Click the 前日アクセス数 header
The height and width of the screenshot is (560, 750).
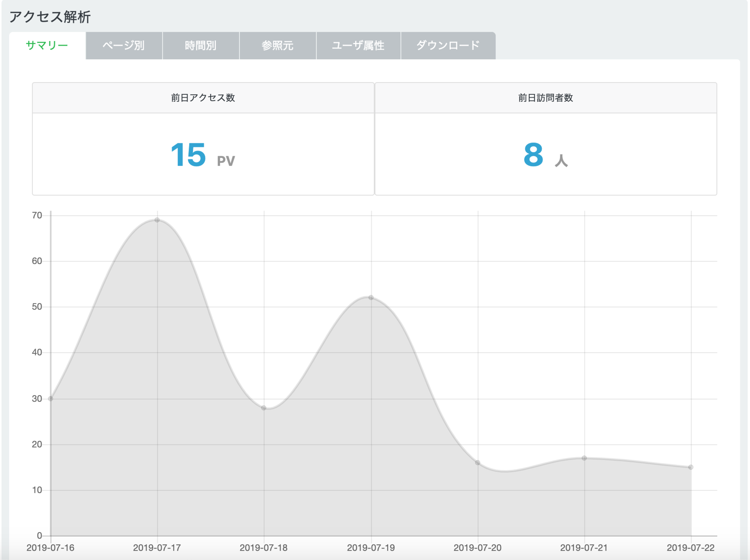point(203,98)
